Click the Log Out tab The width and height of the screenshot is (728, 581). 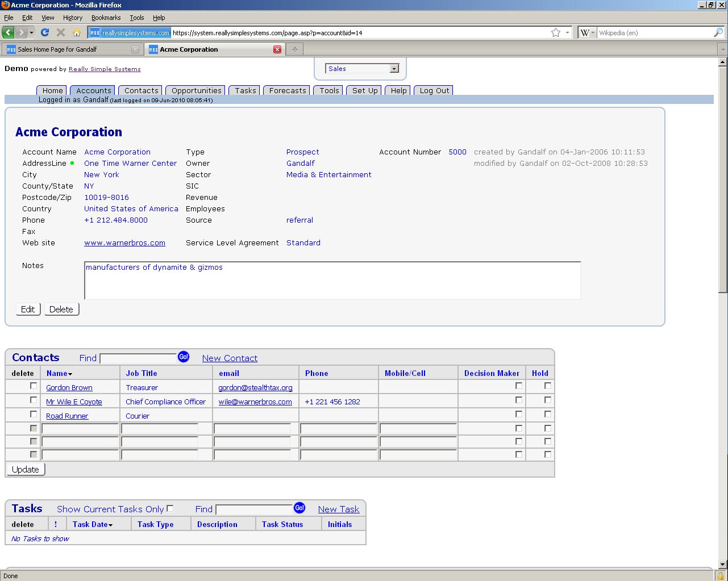(434, 90)
